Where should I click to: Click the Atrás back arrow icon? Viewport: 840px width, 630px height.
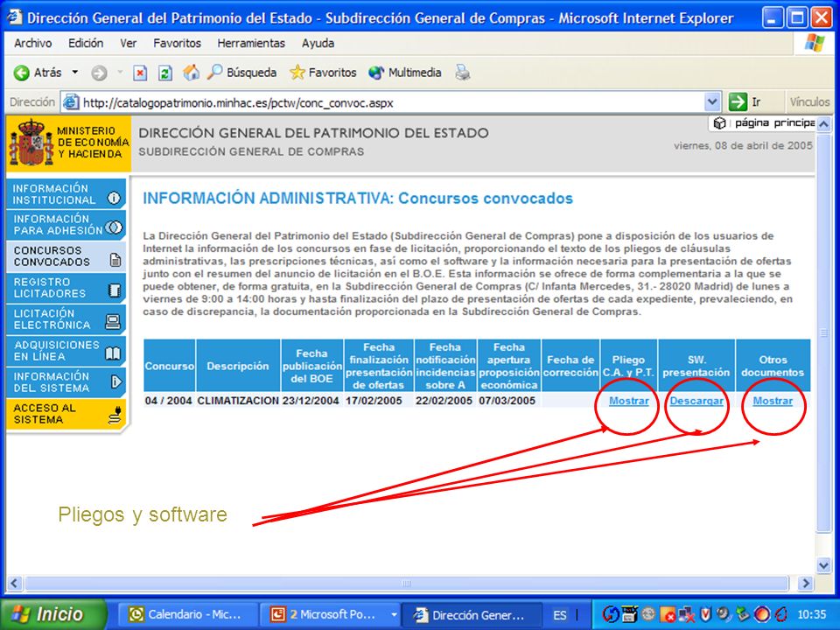click(21, 73)
